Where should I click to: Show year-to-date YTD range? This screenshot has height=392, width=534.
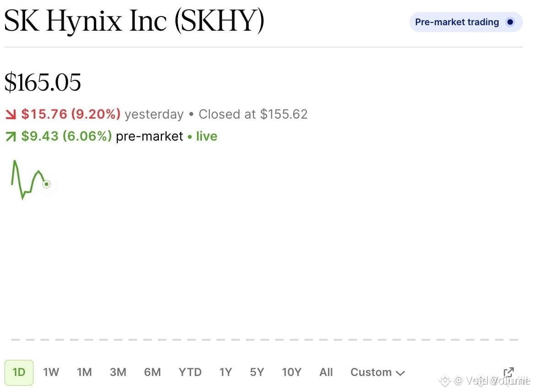(x=190, y=372)
